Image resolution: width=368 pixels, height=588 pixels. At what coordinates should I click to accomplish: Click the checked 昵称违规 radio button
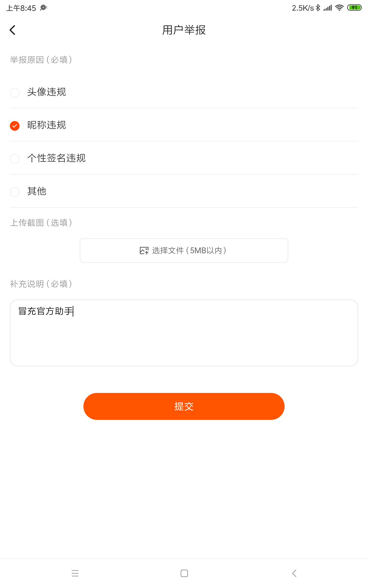click(15, 126)
